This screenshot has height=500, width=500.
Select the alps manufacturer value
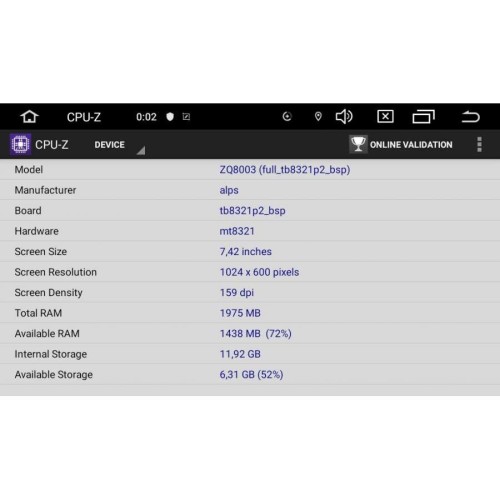click(x=229, y=190)
